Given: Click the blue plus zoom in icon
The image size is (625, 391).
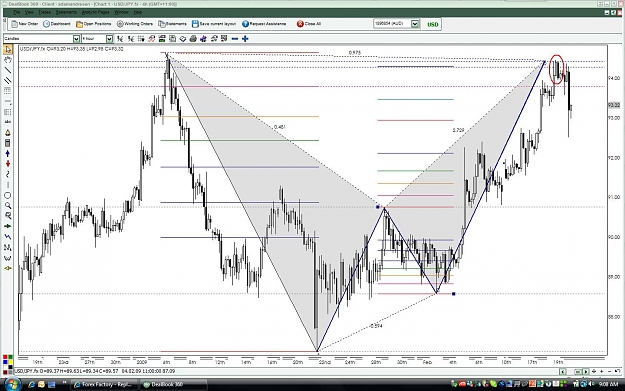Looking at the screenshot, I should (x=245, y=39).
